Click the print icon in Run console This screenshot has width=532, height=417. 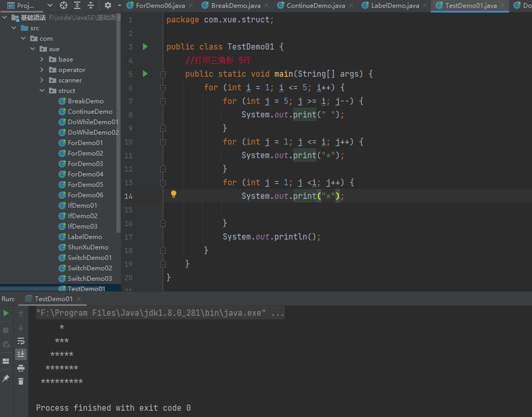21,368
